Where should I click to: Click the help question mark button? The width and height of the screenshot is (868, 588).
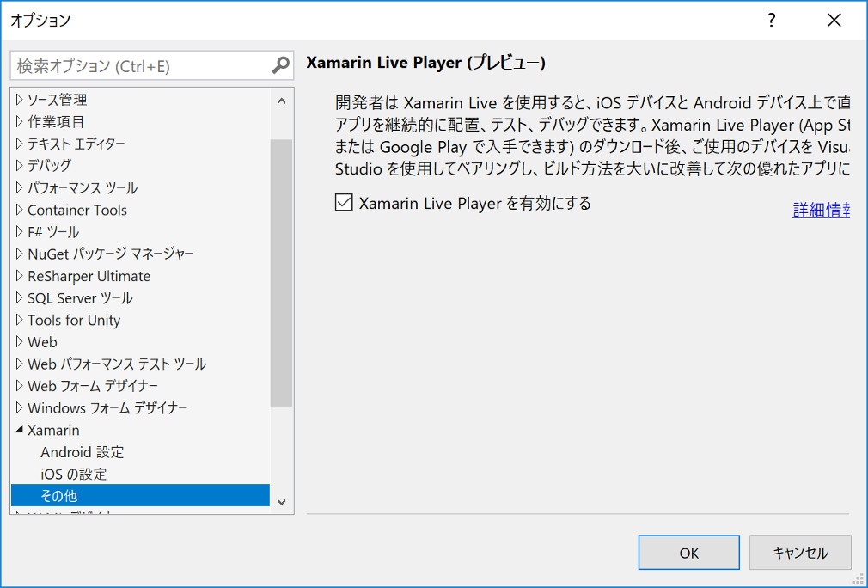point(772,21)
